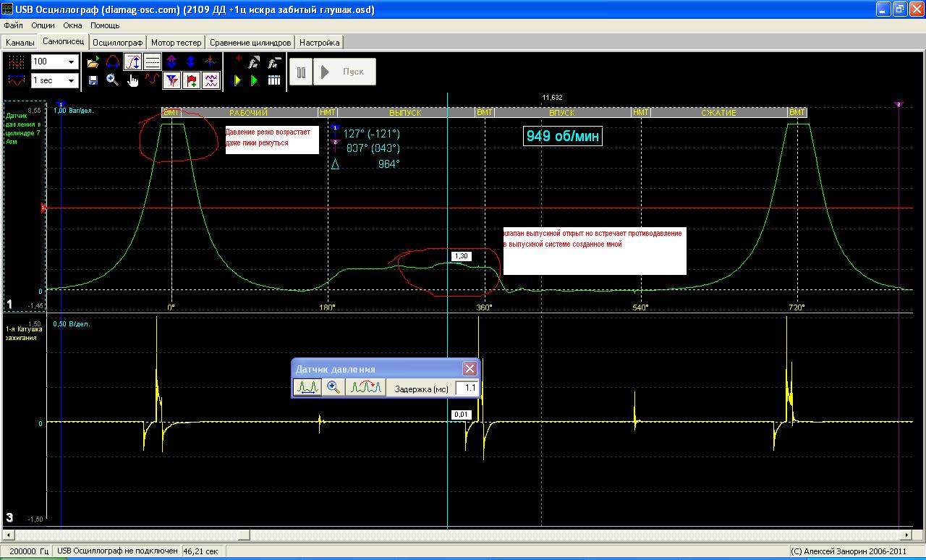Click the white grid table icon
The height and width of the screenshot is (560, 926).
click(274, 80)
